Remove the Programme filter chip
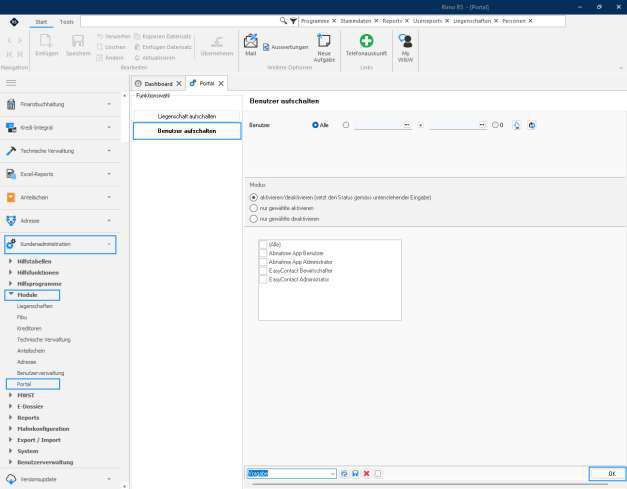 coord(334,21)
